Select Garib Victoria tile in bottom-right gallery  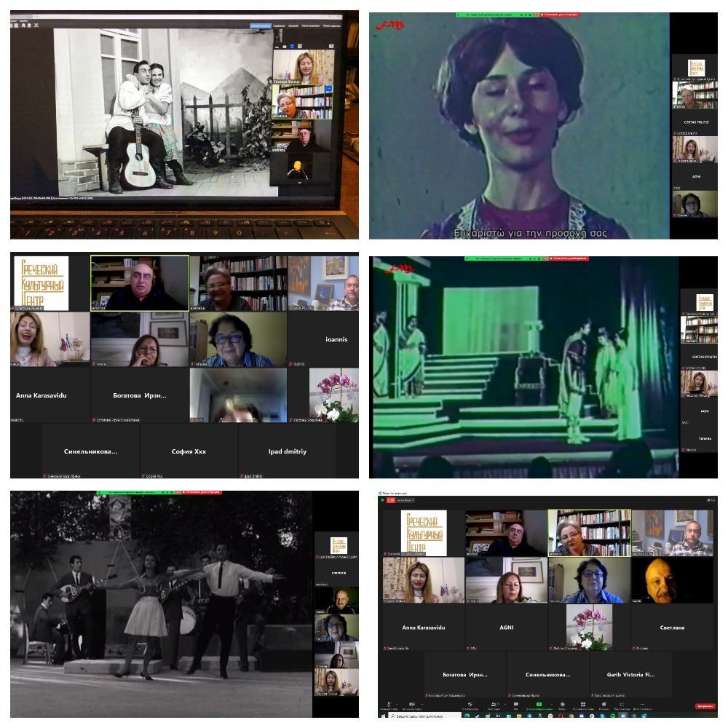pyautogui.click(x=631, y=675)
